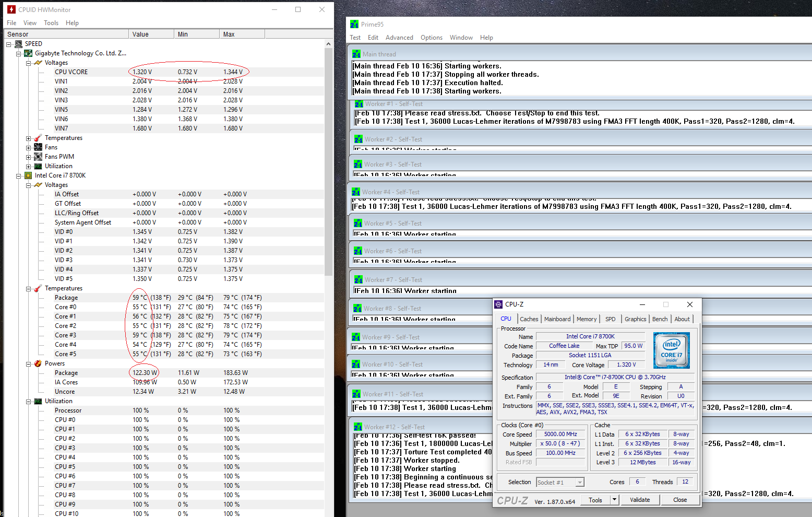The image size is (812, 517).
Task: Click the Voltages icon under Gigabyte Technology
Action: pyautogui.click(x=38, y=63)
